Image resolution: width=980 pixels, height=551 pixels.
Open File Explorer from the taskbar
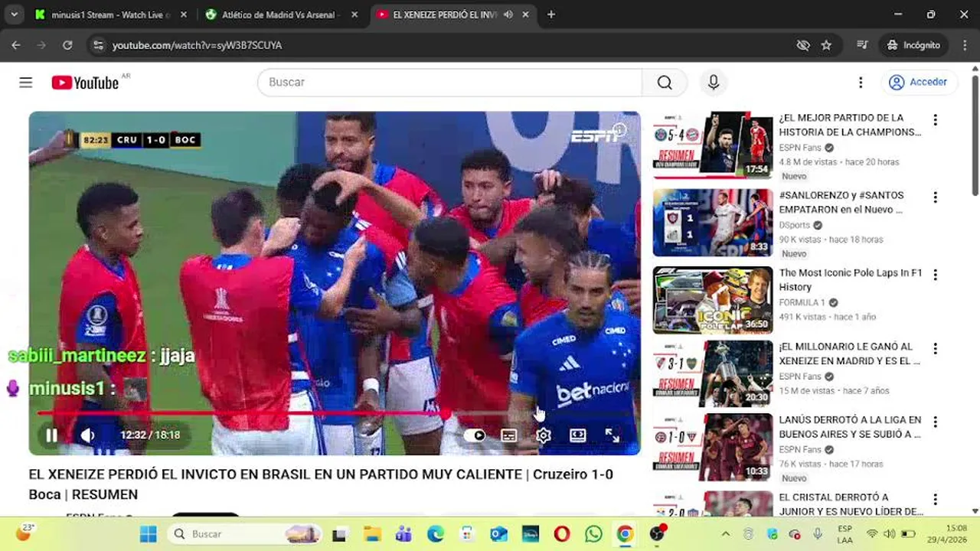point(372,534)
